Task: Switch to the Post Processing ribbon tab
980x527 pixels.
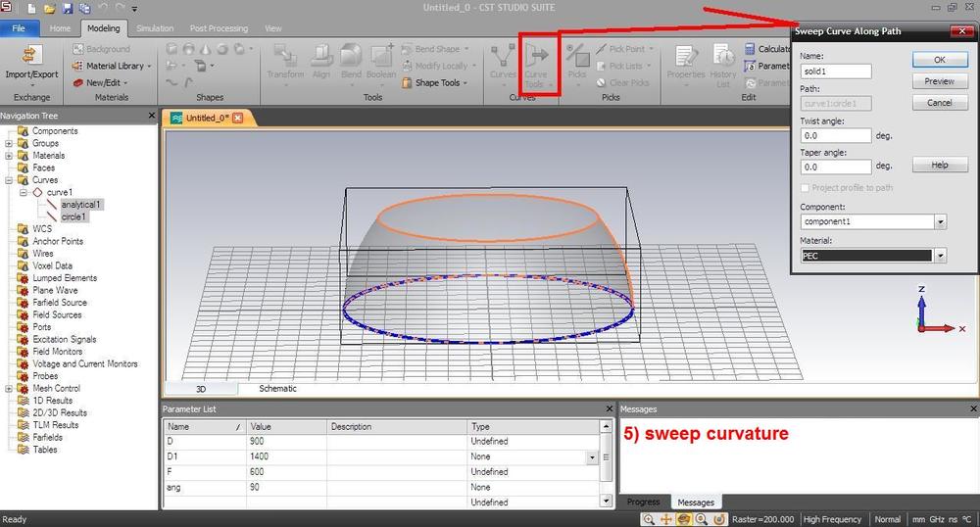Action: [x=219, y=28]
